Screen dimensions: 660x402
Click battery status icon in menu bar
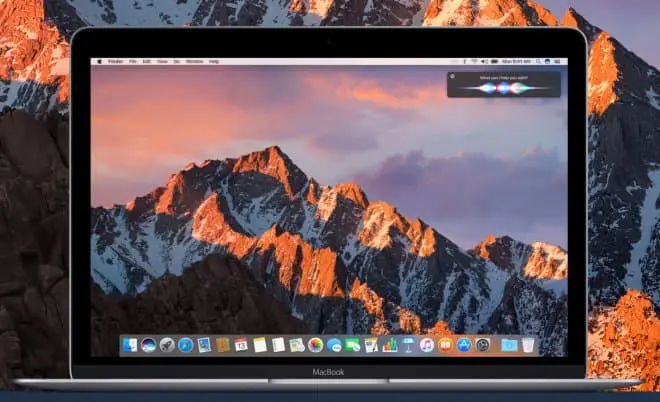(495, 61)
